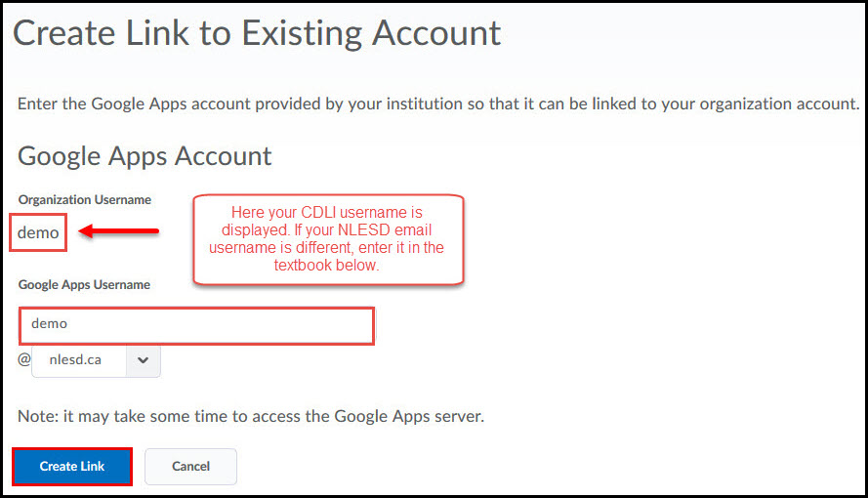The width and height of the screenshot is (868, 498).
Task: Click the Google Apps Account subheading
Action: coord(145,156)
